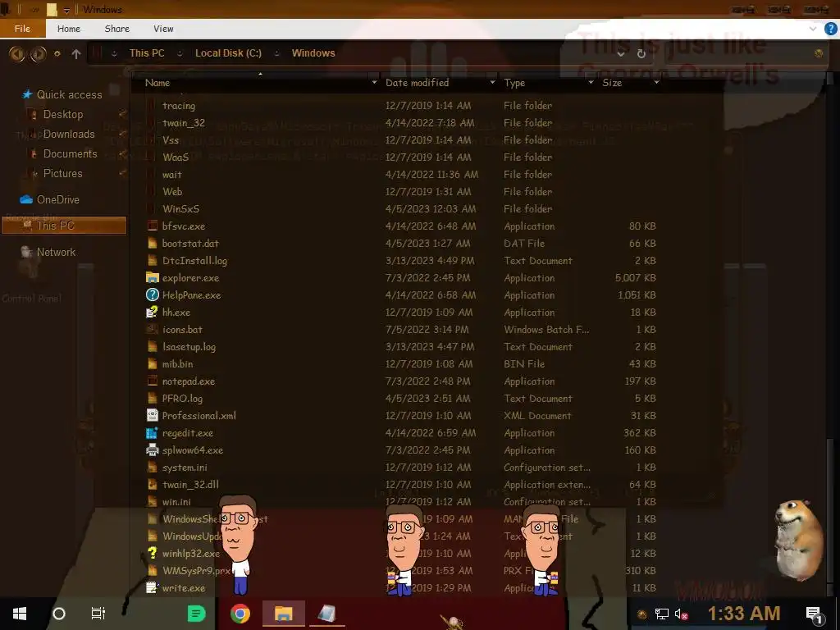
Task: Select the icons.bat file row
Action: tap(400, 330)
